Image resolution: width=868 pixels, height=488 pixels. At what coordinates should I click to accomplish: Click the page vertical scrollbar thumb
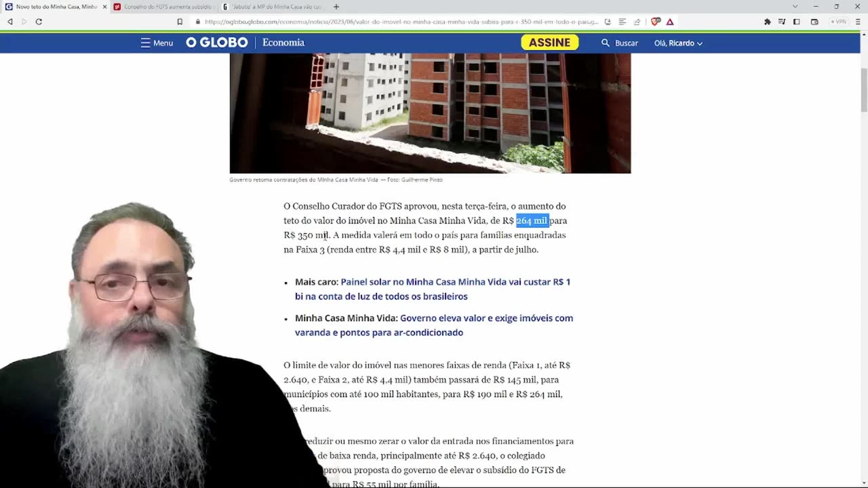point(864,90)
